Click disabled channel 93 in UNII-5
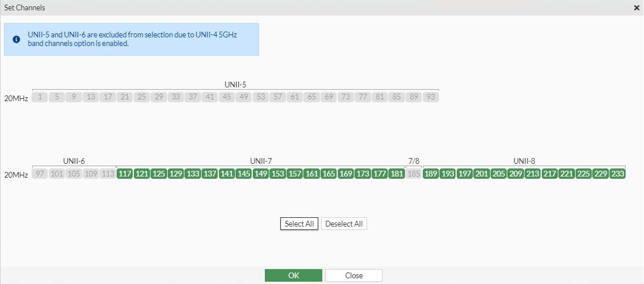The width and height of the screenshot is (644, 284). point(430,97)
